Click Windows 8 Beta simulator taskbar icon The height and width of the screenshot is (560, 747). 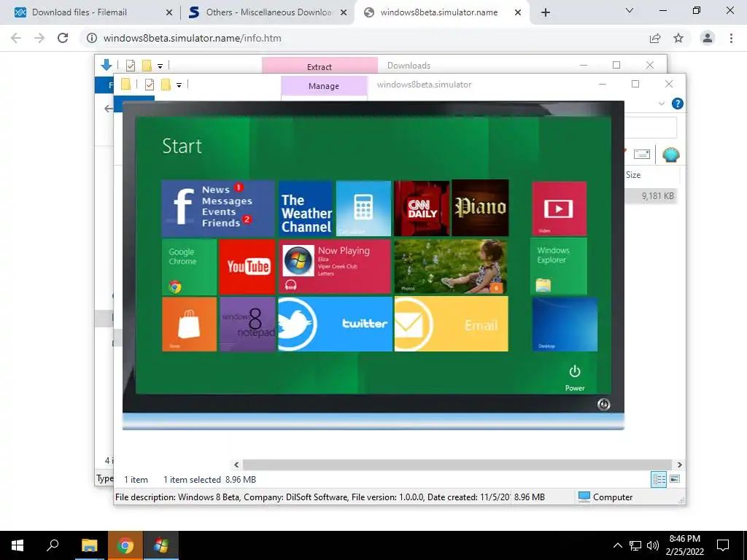pos(161,545)
